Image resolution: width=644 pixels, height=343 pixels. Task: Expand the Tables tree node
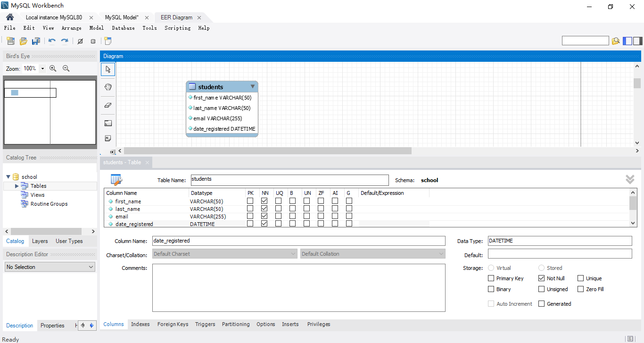(x=17, y=186)
